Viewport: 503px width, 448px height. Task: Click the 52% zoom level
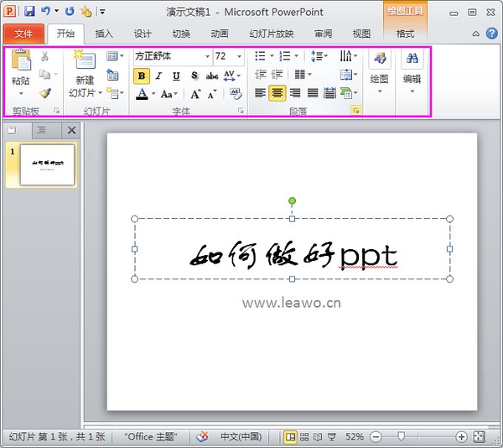[x=354, y=437]
